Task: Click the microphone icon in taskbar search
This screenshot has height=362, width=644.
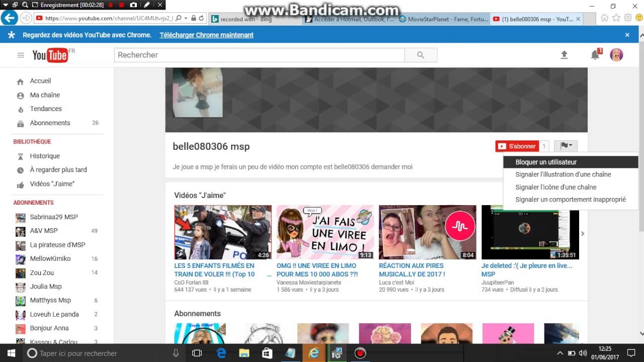Action: click(176, 353)
